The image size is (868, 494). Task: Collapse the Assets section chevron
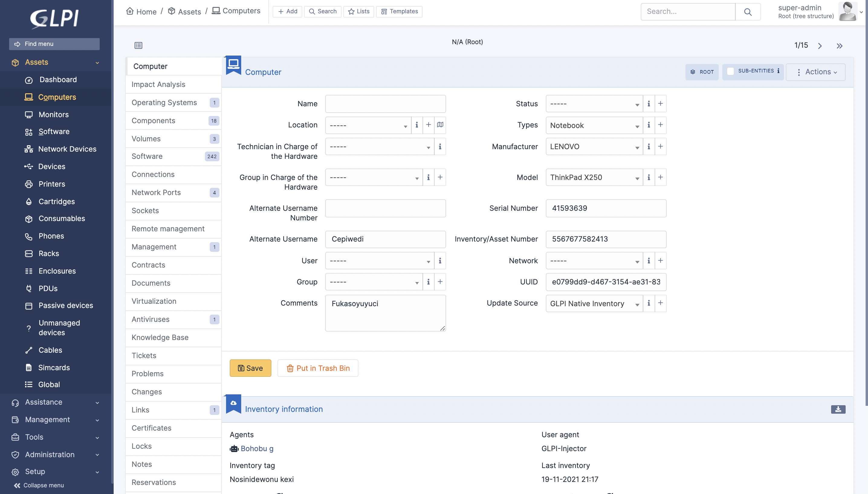pos(97,63)
